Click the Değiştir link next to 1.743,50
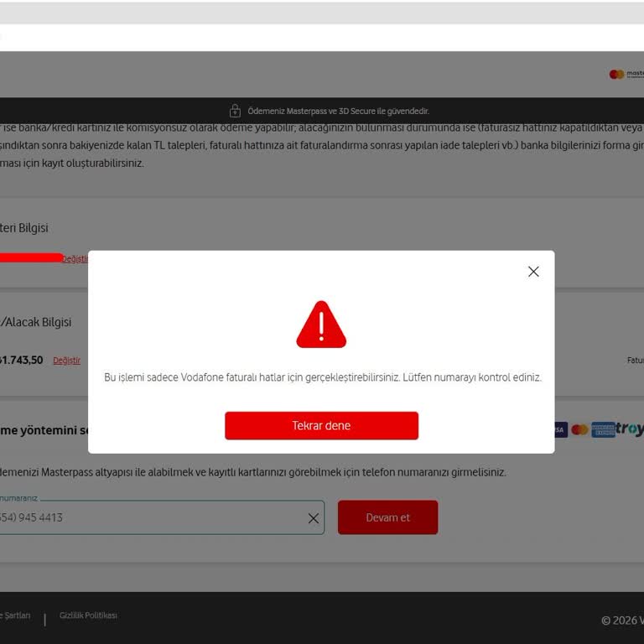The height and width of the screenshot is (644, 644). (66, 361)
